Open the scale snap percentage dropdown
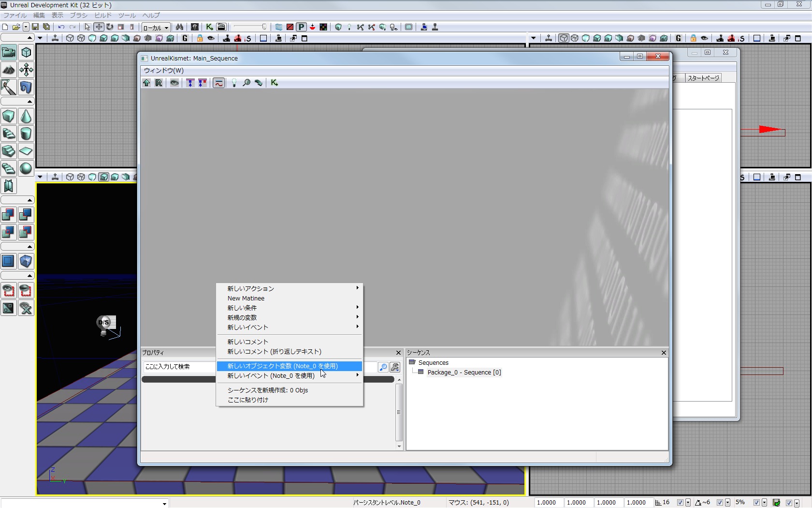This screenshot has height=508, width=812. tap(764, 503)
